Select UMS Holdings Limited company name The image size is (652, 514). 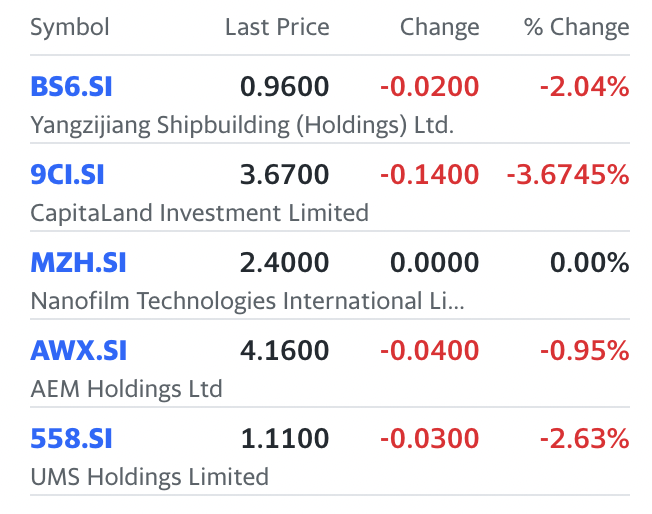coord(150,477)
